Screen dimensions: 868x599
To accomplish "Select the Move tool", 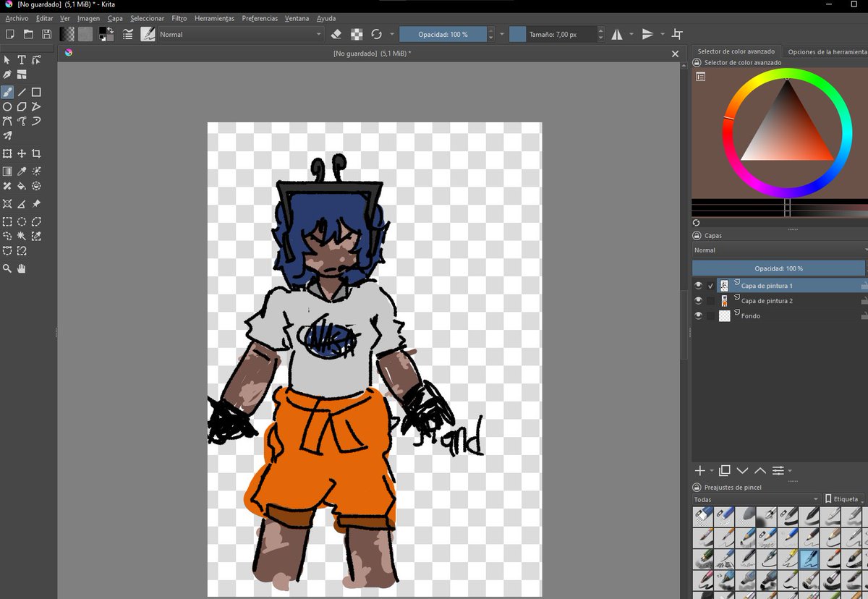I will (22, 153).
